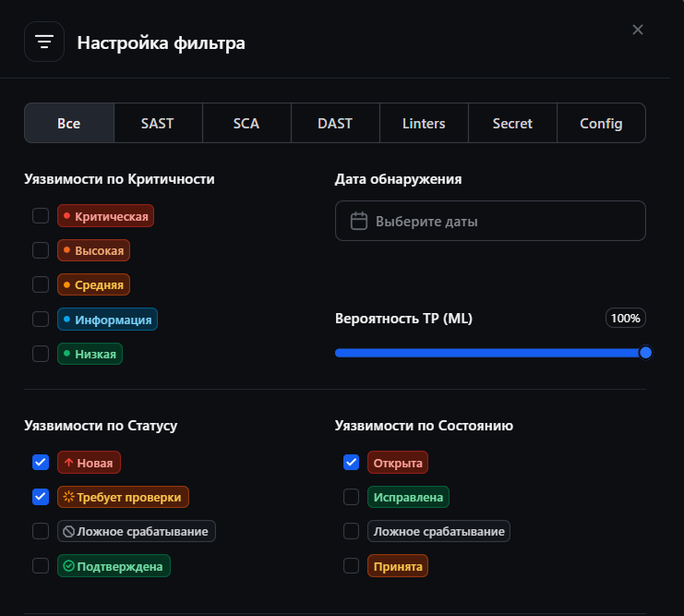Check the Исправлена state checkbox
684x616 pixels.
click(351, 497)
